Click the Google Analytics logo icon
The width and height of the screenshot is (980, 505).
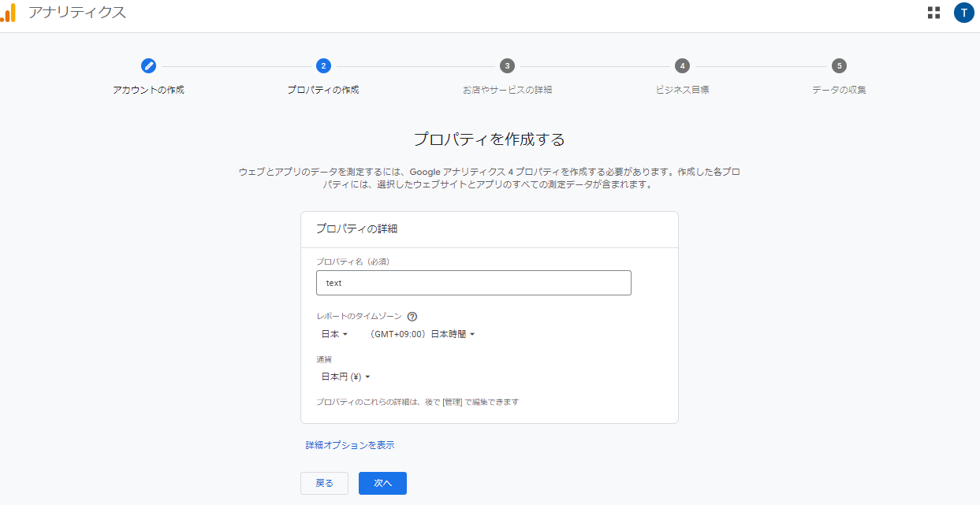8,13
